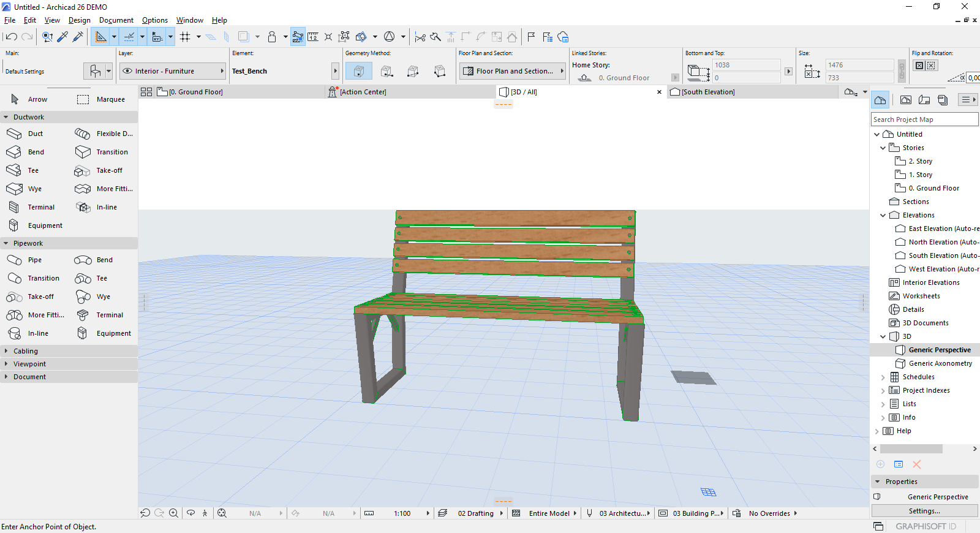Open the View Map tab icon
Image resolution: width=980 pixels, height=533 pixels.
[x=906, y=100]
